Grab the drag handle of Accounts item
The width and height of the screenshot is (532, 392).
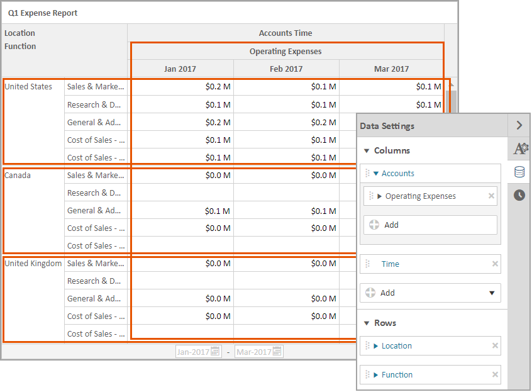367,173
